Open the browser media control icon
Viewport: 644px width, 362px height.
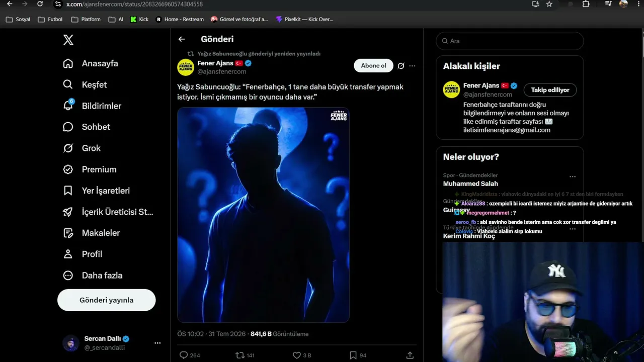[609, 4]
